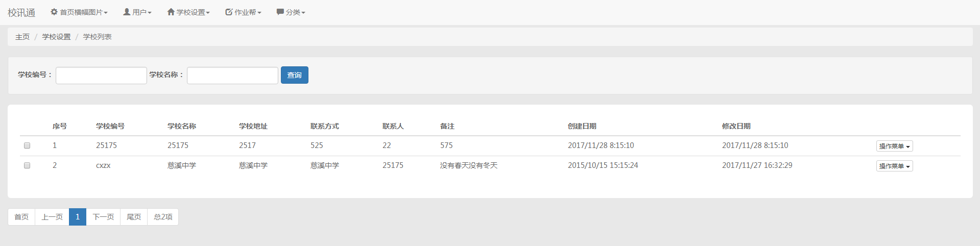The height and width of the screenshot is (246, 980).
Task: Open 操作菜单 dropdown for row 1
Action: pyautogui.click(x=894, y=146)
